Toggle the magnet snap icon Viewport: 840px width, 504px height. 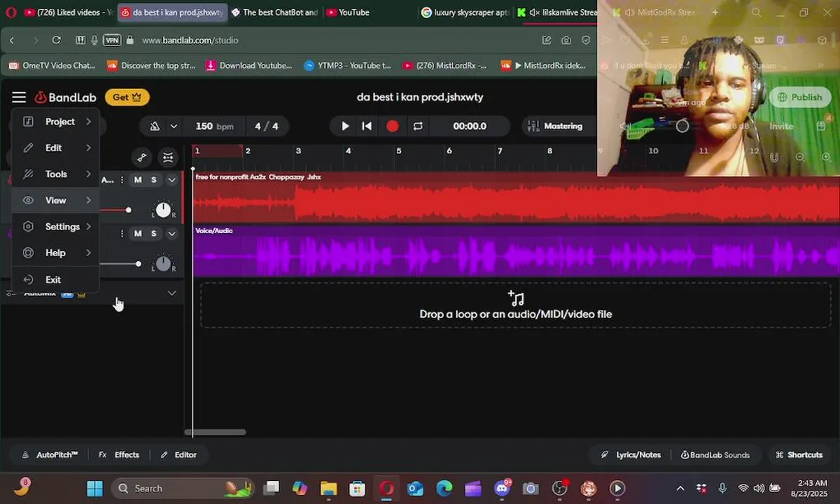click(774, 157)
